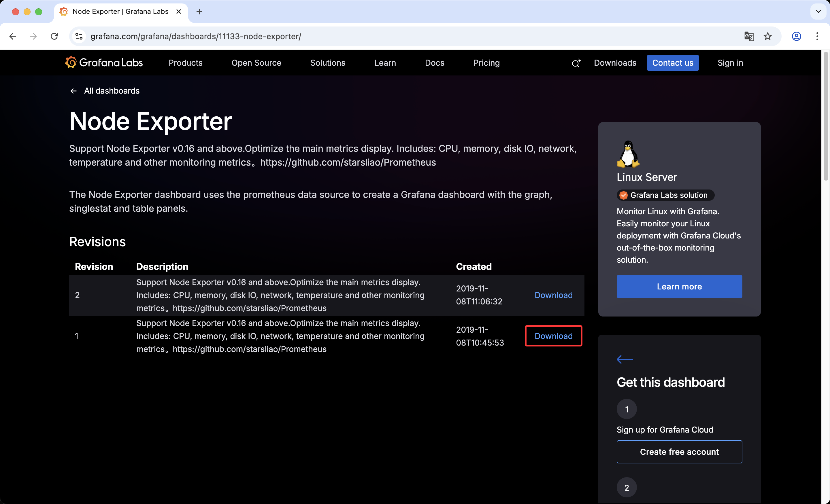Click the step 1 circle
This screenshot has width=830, height=504.
coord(627,409)
